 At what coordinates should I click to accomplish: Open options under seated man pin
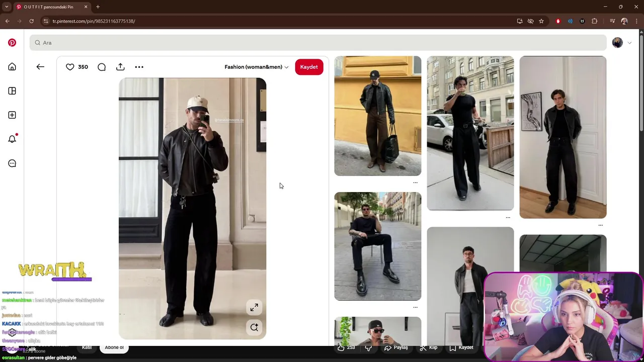coord(415,307)
